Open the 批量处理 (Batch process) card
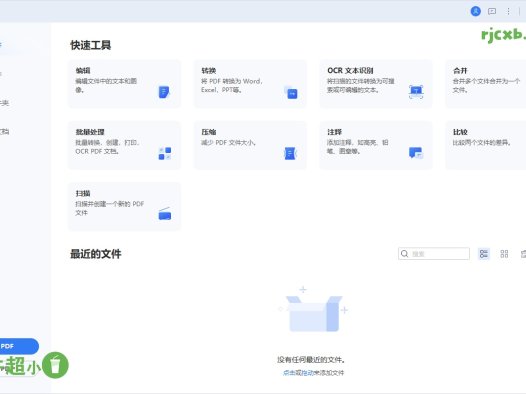This screenshot has height=394, width=526. (x=124, y=145)
